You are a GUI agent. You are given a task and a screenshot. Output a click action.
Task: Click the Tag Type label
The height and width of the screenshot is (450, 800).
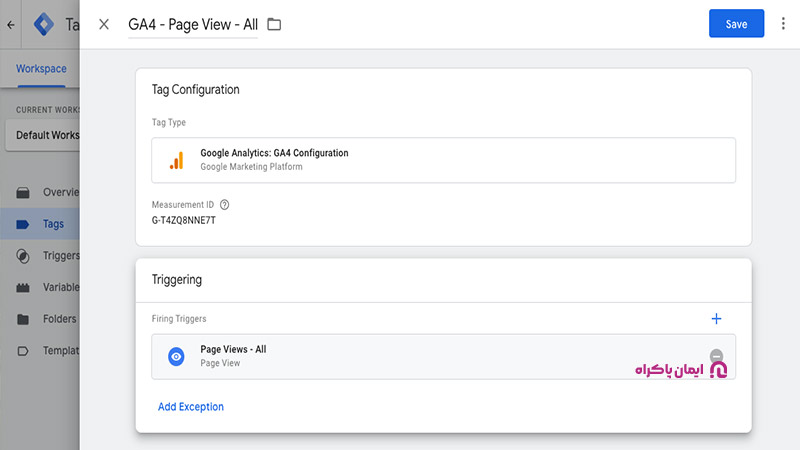click(x=169, y=122)
